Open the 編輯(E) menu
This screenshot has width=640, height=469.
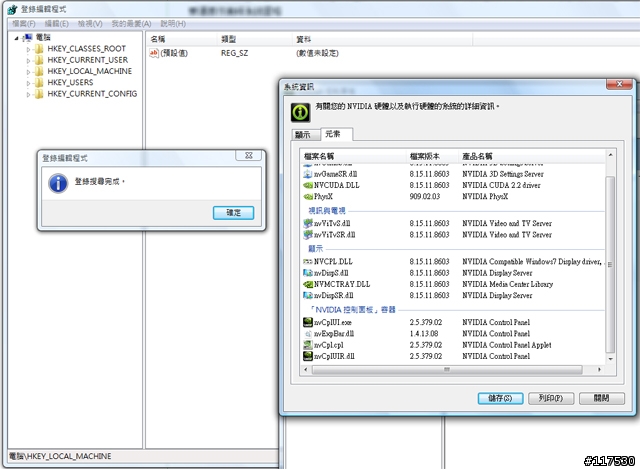point(57,24)
